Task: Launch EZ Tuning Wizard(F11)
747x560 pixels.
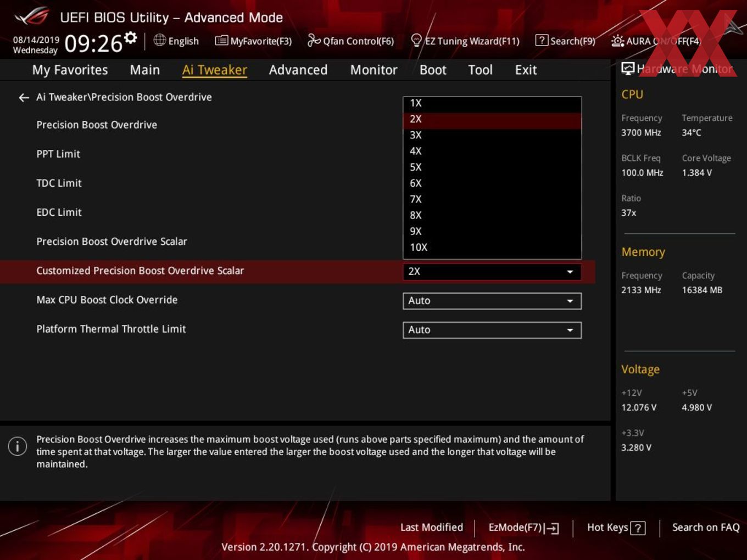Action: (x=465, y=41)
